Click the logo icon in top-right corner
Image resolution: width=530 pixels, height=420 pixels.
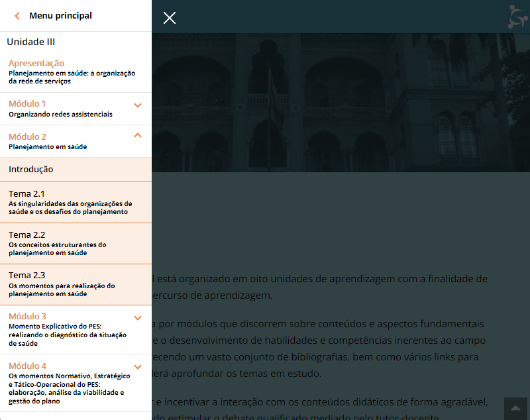point(519,17)
